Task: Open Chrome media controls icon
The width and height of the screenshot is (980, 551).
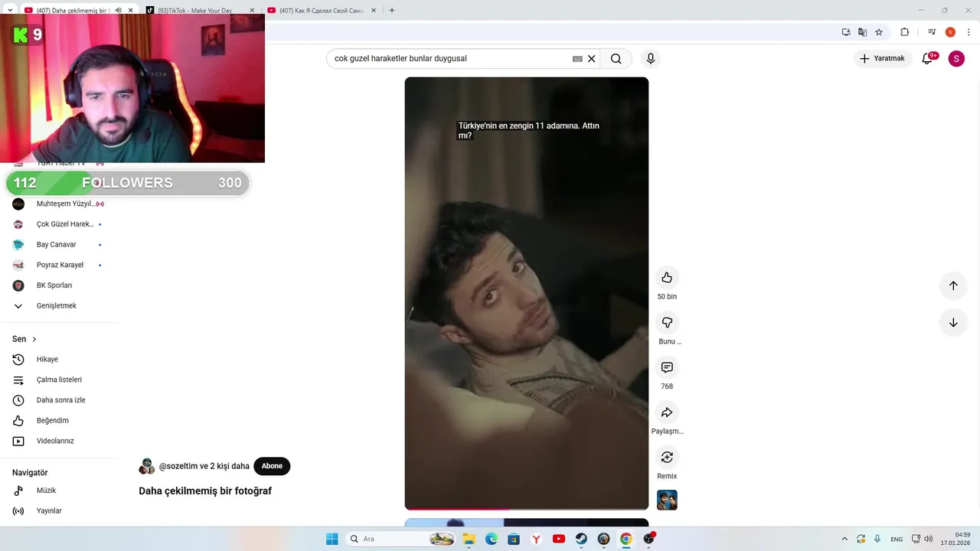Action: pos(932,32)
